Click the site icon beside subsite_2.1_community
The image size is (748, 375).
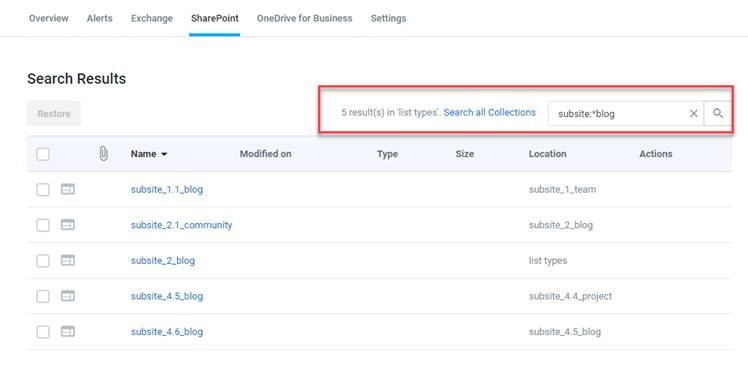coord(68,225)
